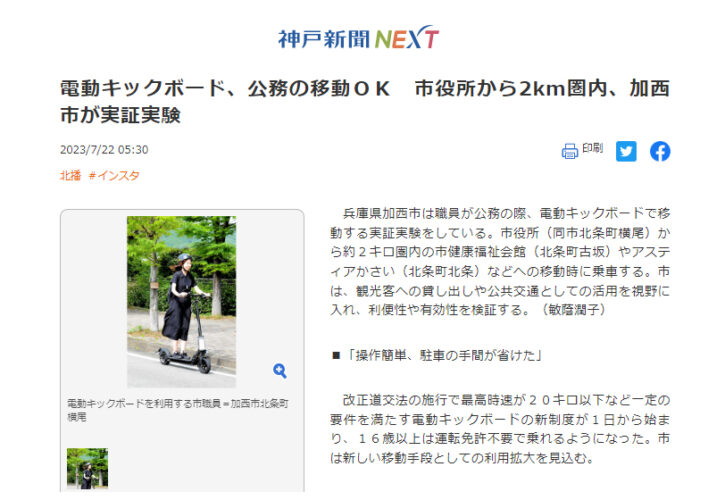725x500 pixels.
Task: Open the #インスタ hashtag link
Action: point(114,176)
